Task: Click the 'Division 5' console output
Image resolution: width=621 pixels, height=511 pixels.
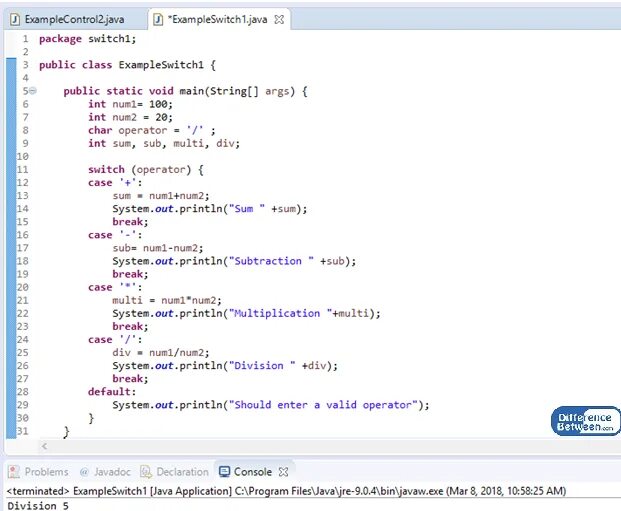Action: click(38, 505)
